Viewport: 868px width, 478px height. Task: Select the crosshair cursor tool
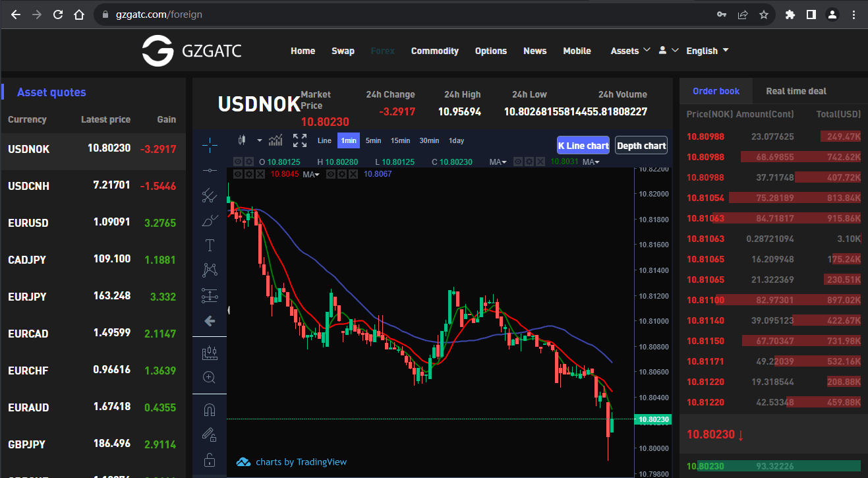tap(210, 145)
